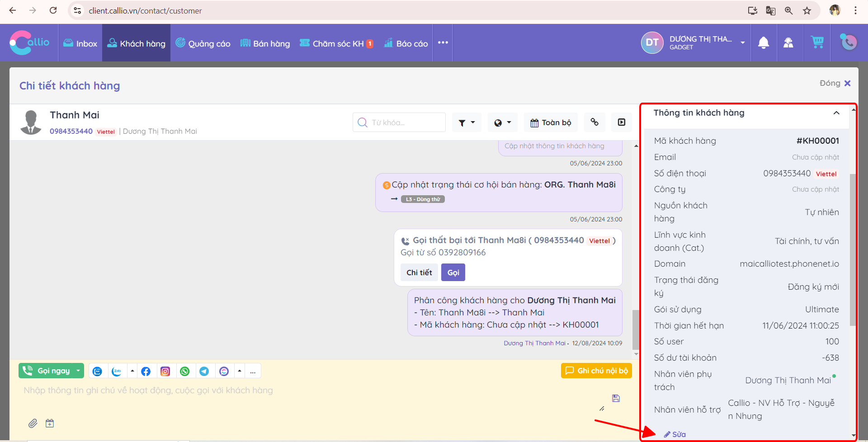Open the user account dropdown arrow

click(742, 42)
